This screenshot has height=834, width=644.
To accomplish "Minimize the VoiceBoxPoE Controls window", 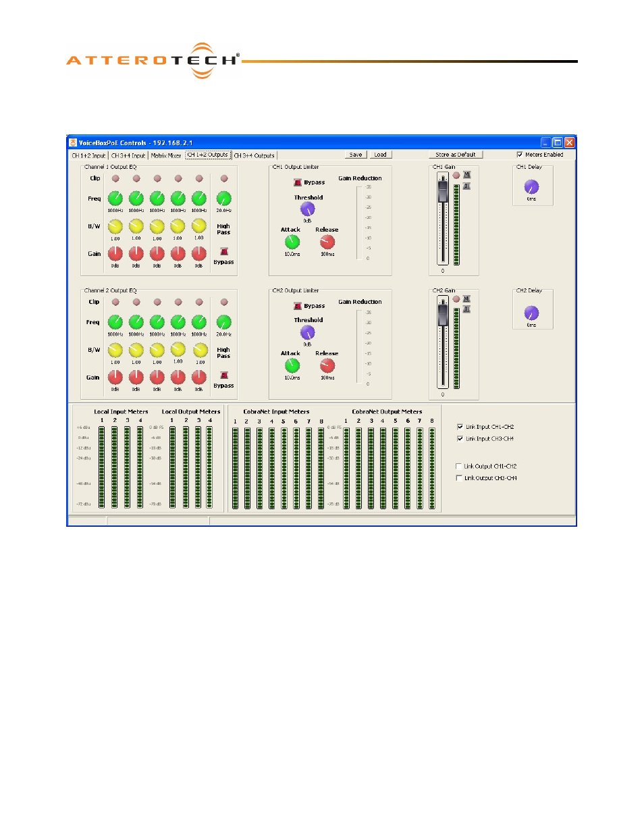I will pyautogui.click(x=546, y=142).
